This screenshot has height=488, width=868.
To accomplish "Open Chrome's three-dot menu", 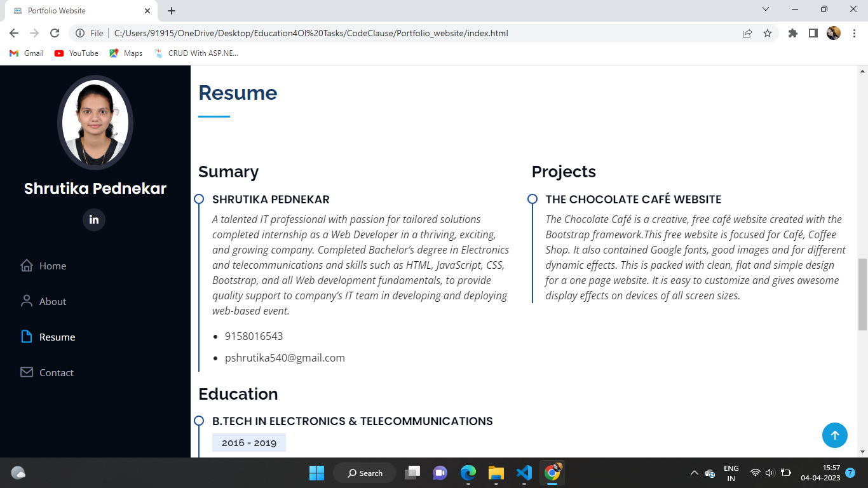I will coord(855,33).
